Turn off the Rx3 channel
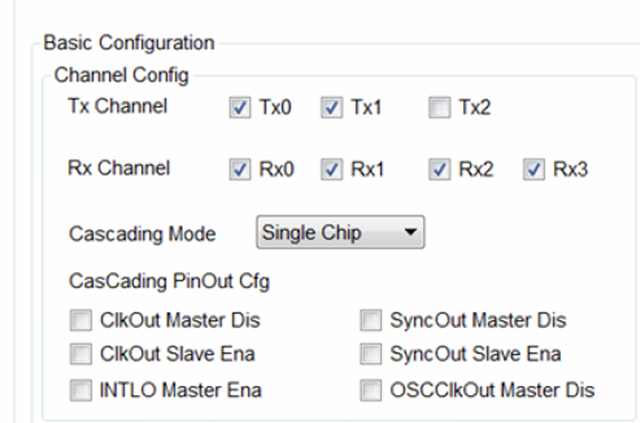This screenshot has height=423, width=640. 531,169
